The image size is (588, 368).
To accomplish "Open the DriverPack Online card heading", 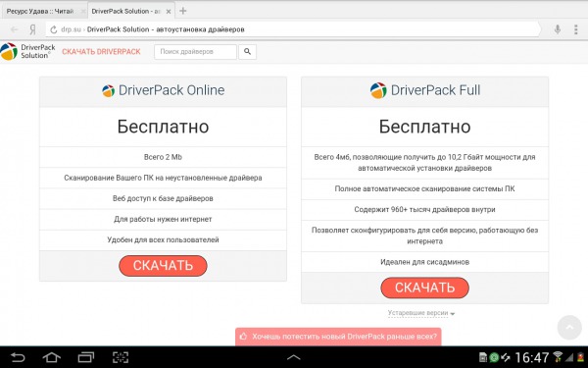I will click(x=163, y=90).
